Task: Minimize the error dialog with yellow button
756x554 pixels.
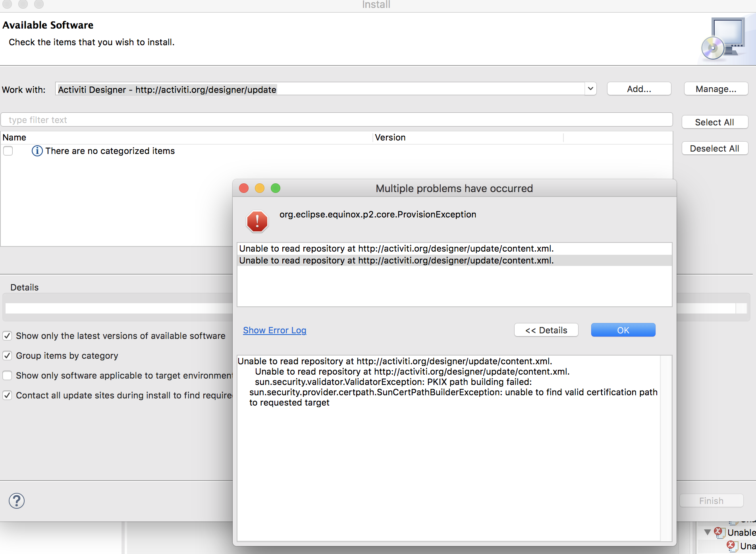Action: [260, 188]
